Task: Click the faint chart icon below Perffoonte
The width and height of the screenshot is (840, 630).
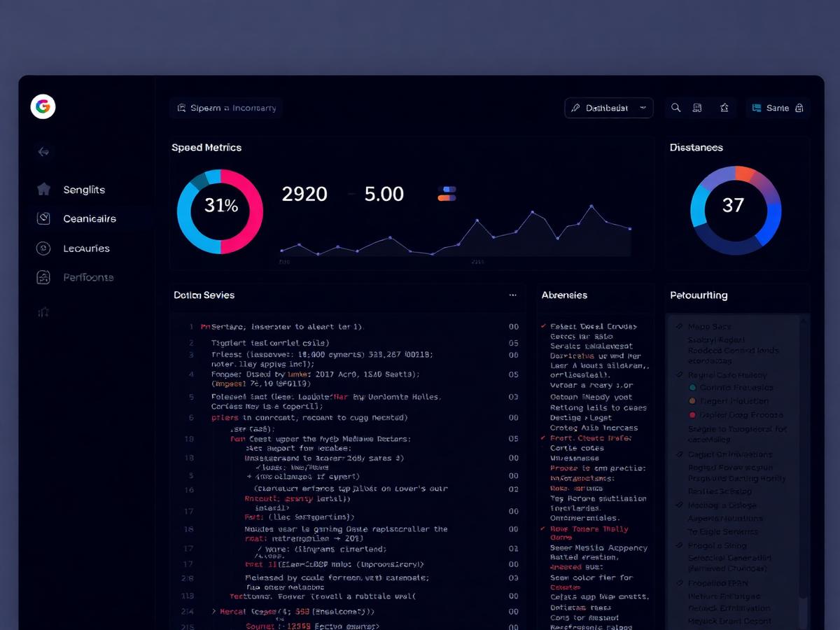Action: [x=43, y=311]
